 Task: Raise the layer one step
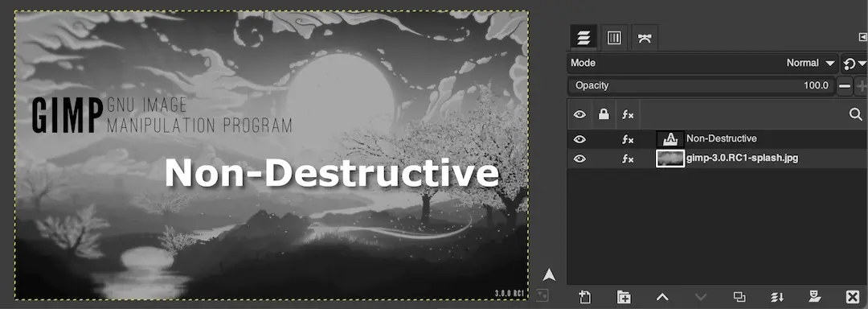click(662, 298)
